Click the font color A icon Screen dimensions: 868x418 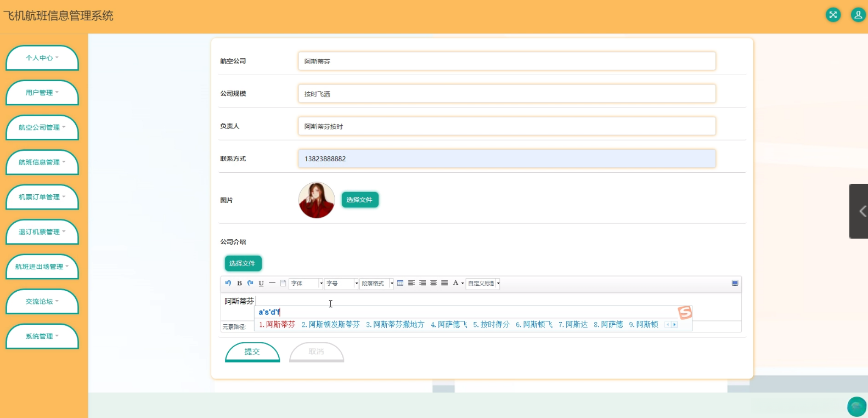[455, 283]
